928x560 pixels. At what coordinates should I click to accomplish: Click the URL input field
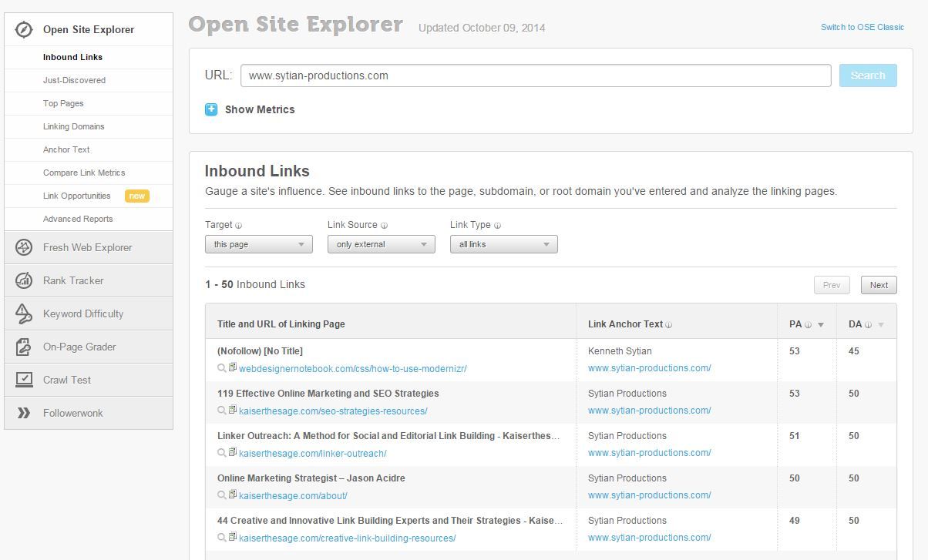pyautogui.click(x=536, y=75)
